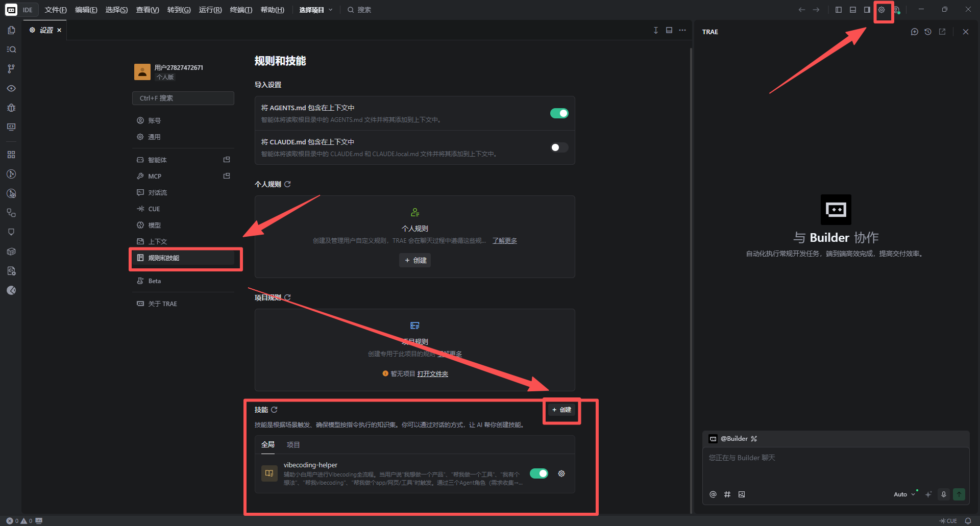Click the microphone voice input icon
The width and height of the screenshot is (980, 526).
[x=944, y=494]
